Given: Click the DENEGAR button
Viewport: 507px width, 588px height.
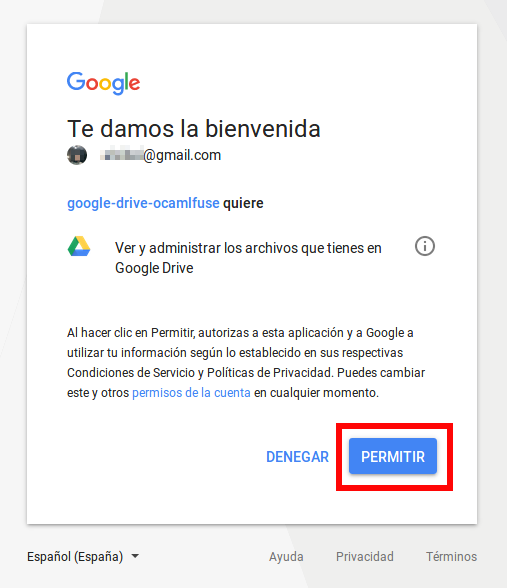Looking at the screenshot, I should [297, 457].
